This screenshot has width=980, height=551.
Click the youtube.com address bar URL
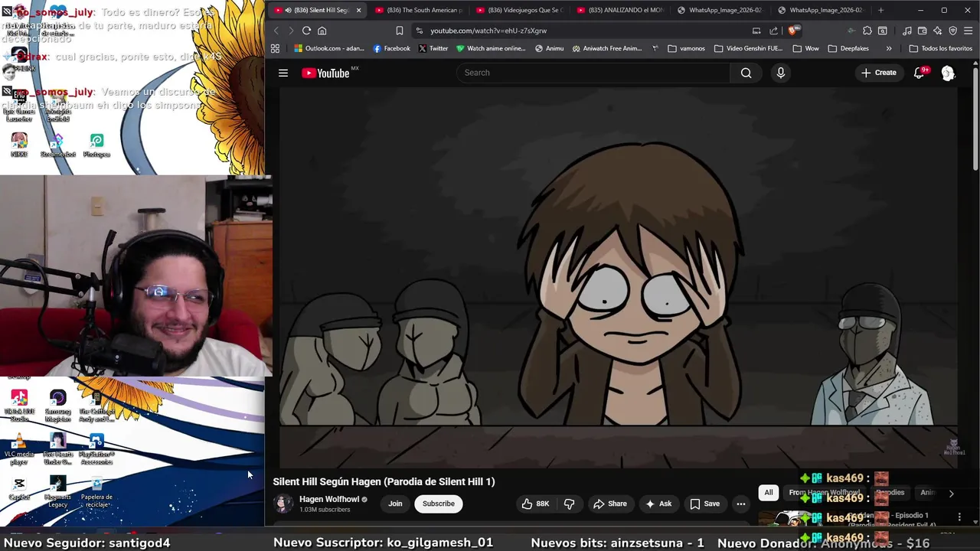(x=488, y=31)
